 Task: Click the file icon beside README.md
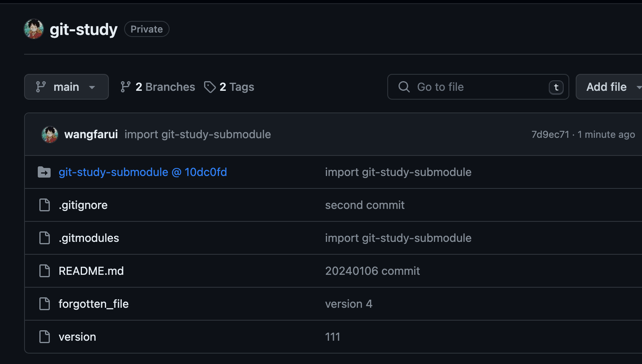pos(45,271)
